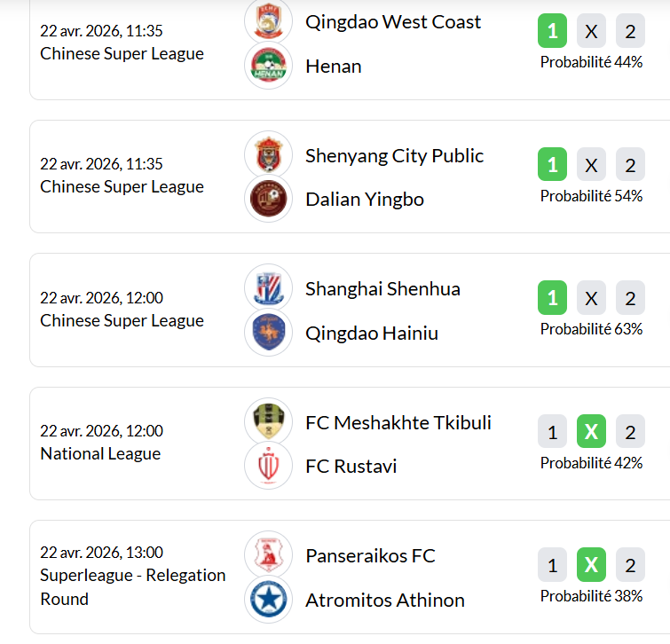Select green 1 prediction for Shanghai Shenhua
The image size is (670, 644).
[552, 298]
